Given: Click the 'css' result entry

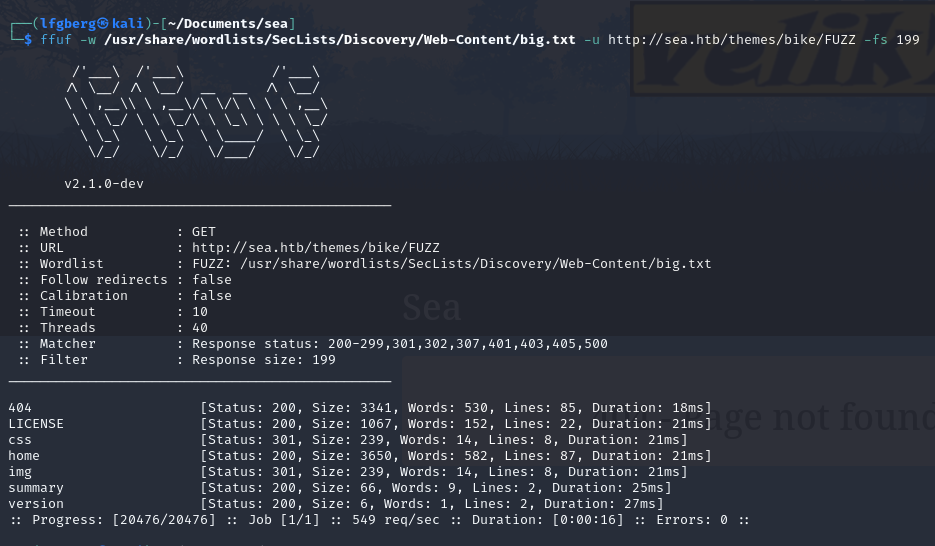Looking at the screenshot, I should 20,440.
